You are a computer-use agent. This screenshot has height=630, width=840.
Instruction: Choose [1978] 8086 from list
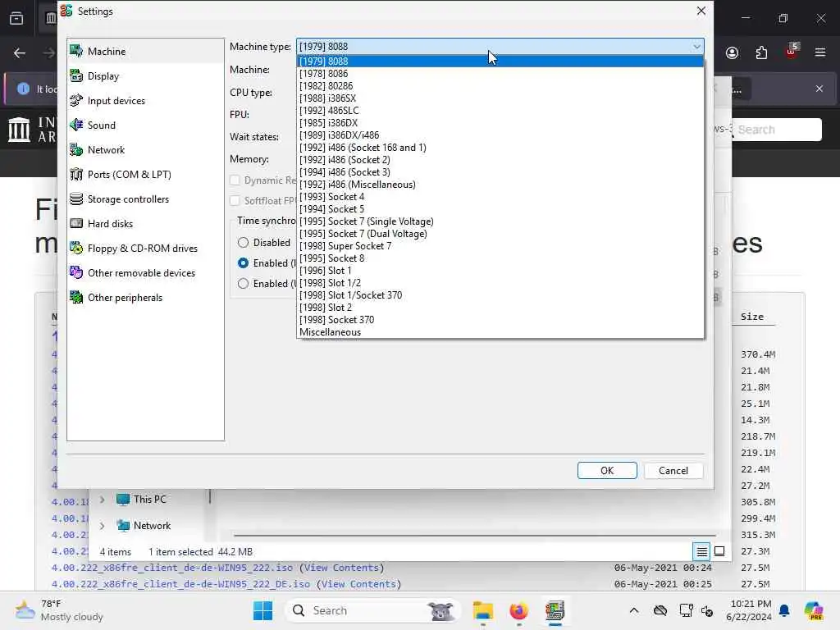(x=500, y=73)
